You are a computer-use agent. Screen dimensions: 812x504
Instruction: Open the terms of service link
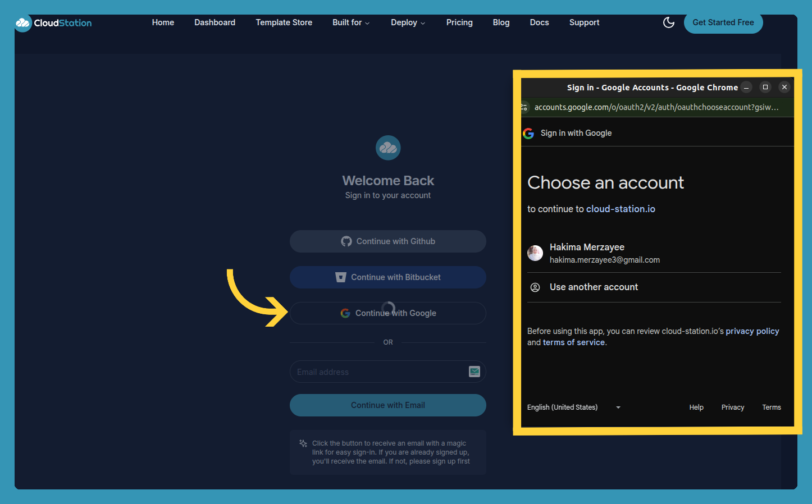574,342
